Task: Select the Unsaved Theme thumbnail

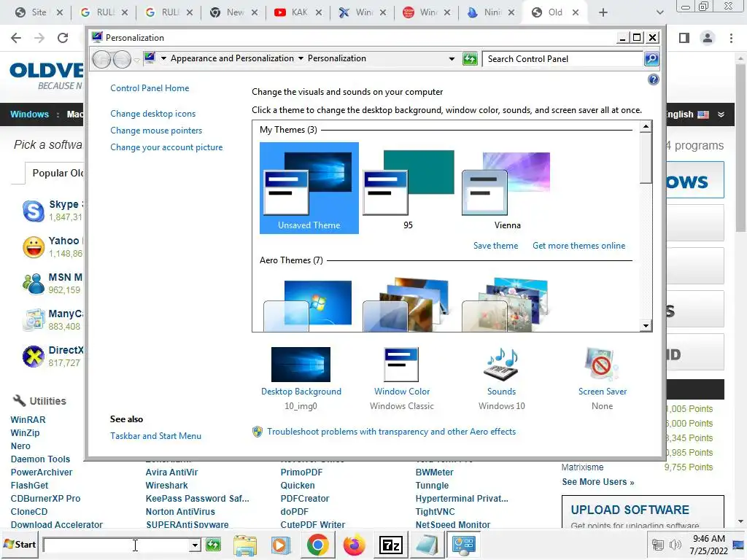Action: pyautogui.click(x=309, y=188)
